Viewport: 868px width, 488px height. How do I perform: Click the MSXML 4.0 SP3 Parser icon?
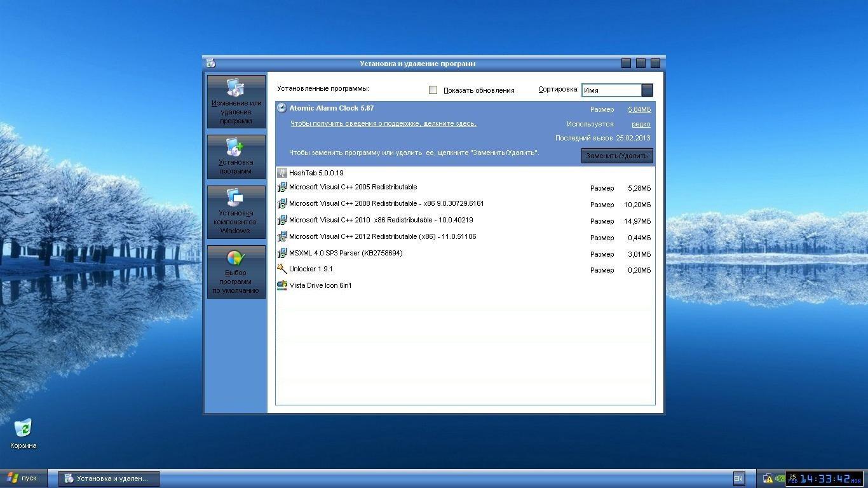coord(282,253)
